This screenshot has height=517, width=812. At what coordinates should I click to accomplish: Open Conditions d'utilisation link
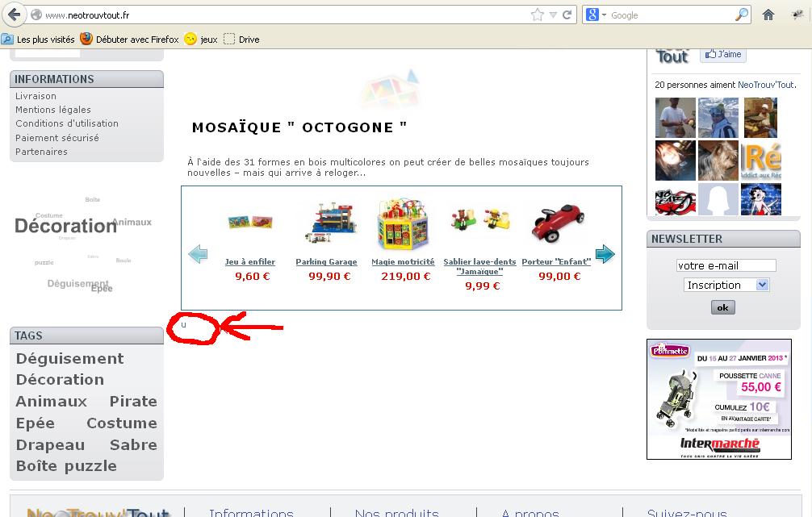tap(67, 123)
